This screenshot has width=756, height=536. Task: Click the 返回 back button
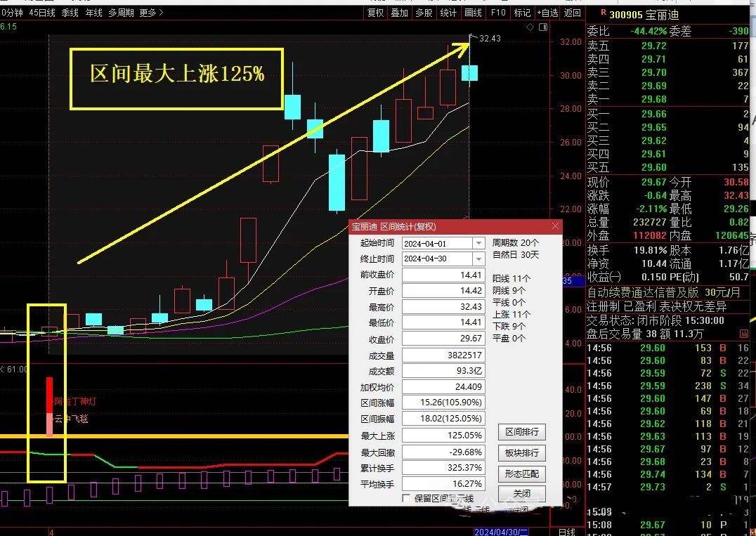[x=573, y=13]
